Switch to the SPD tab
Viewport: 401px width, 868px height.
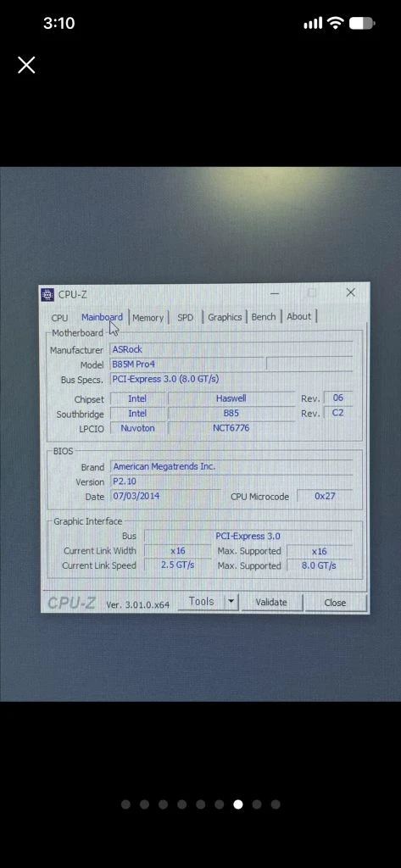click(186, 317)
